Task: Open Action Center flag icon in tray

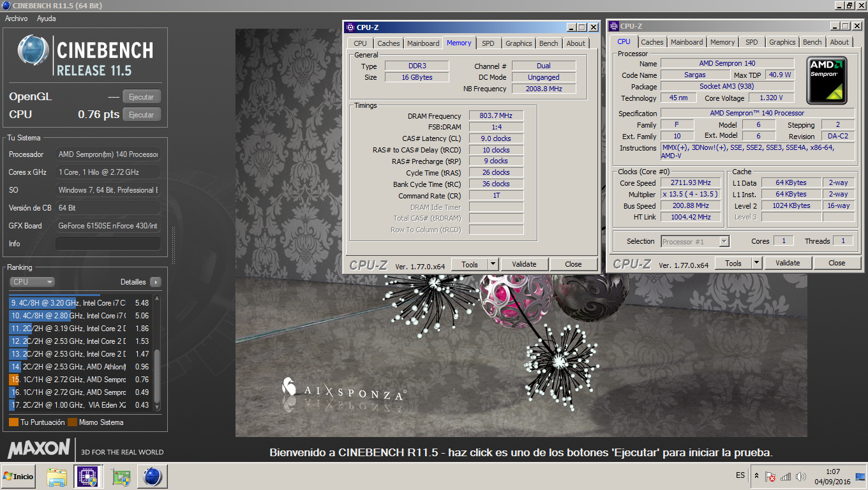Action: 771,477
